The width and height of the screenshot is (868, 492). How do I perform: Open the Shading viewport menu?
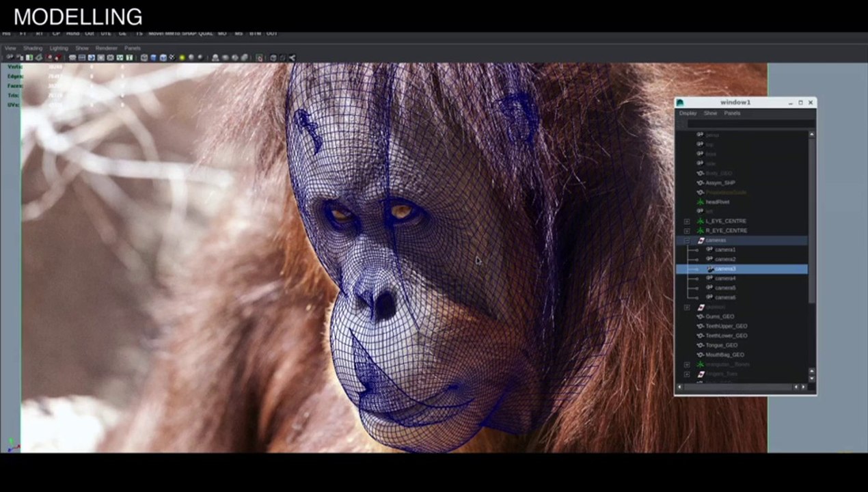tap(33, 49)
